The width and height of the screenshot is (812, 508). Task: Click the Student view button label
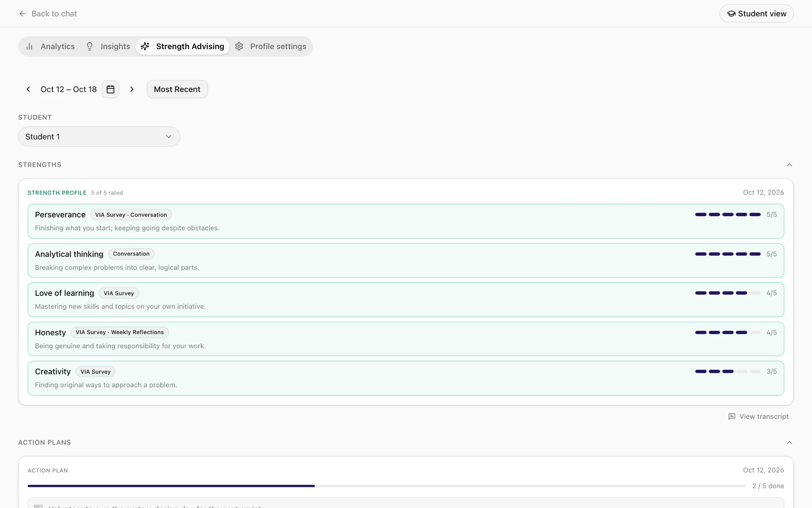coord(762,13)
